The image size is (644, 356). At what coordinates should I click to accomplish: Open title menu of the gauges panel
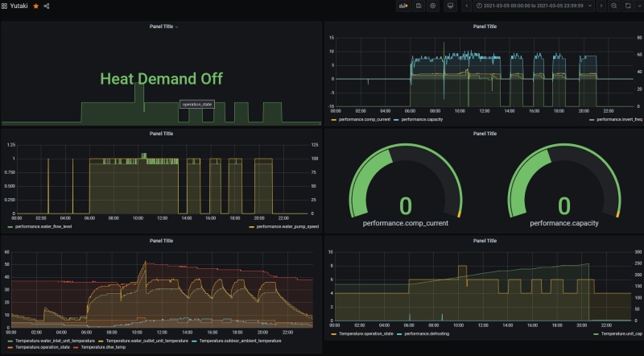pos(485,134)
